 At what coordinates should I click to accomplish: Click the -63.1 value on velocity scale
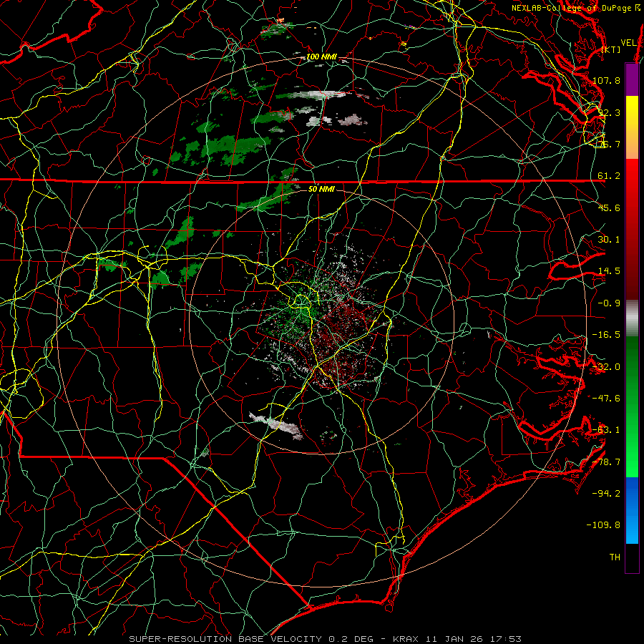pyautogui.click(x=606, y=430)
